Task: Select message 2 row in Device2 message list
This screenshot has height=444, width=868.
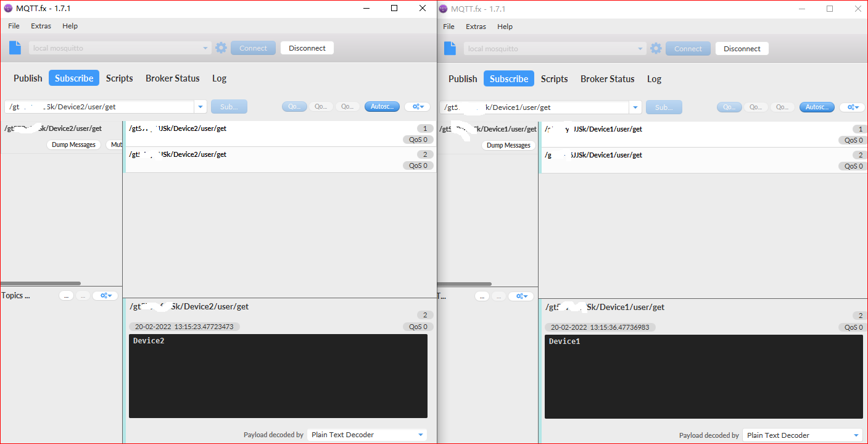Action: pos(281,160)
